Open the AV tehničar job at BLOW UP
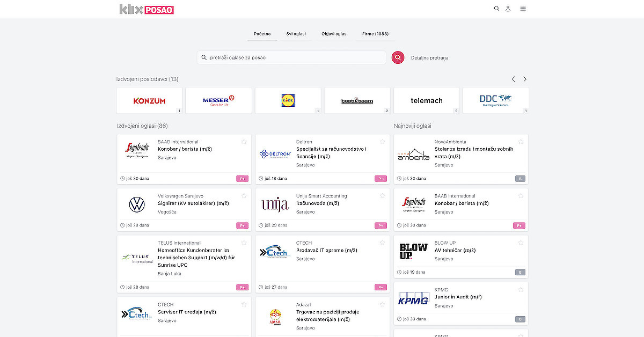Viewport: 644px width, 337px height. 455,250
